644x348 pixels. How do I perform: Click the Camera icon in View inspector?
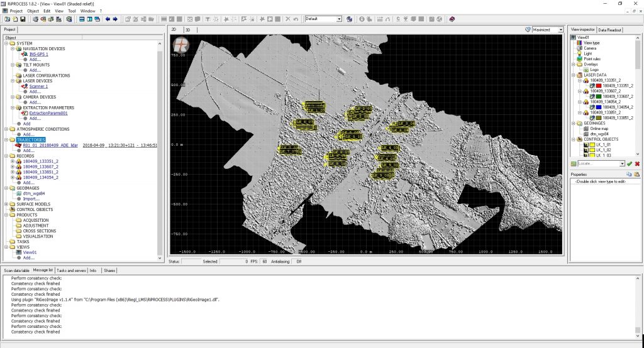579,48
